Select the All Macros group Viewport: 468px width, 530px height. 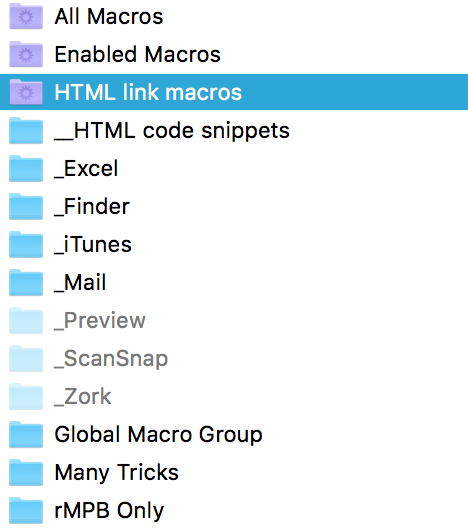(x=234, y=16)
